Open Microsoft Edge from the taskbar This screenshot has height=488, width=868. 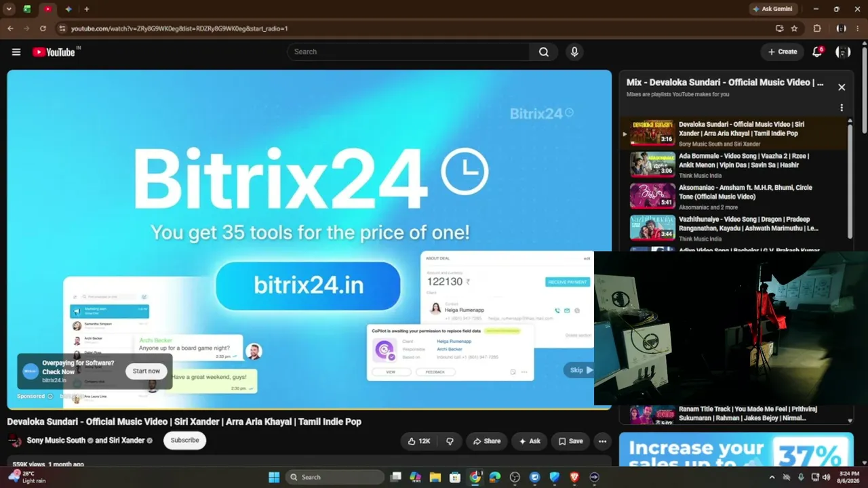point(495,477)
